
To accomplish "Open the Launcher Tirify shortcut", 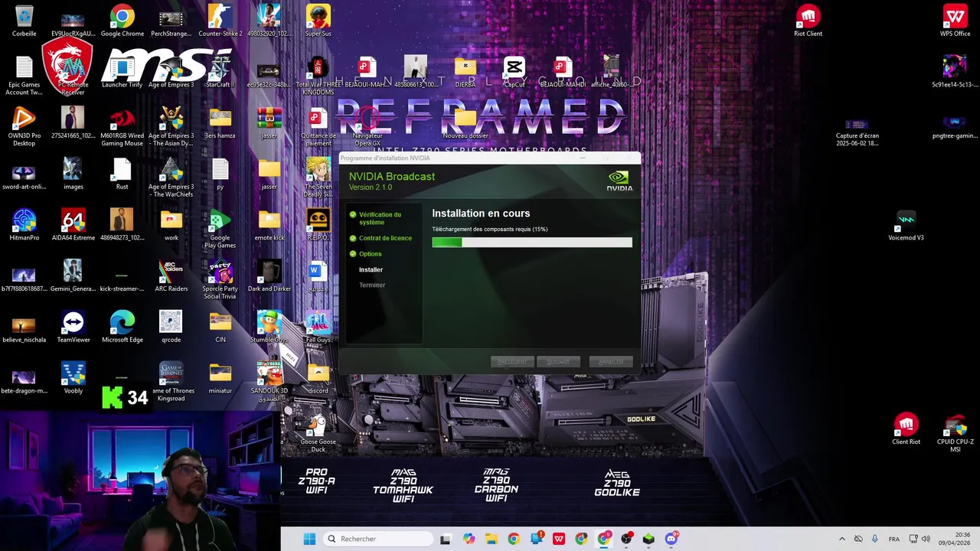I will coord(122,68).
